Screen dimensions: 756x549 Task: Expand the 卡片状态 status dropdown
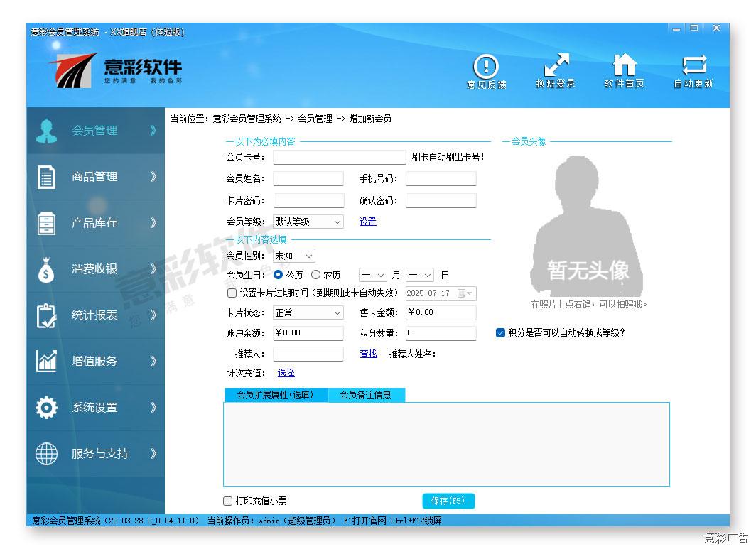(x=308, y=312)
